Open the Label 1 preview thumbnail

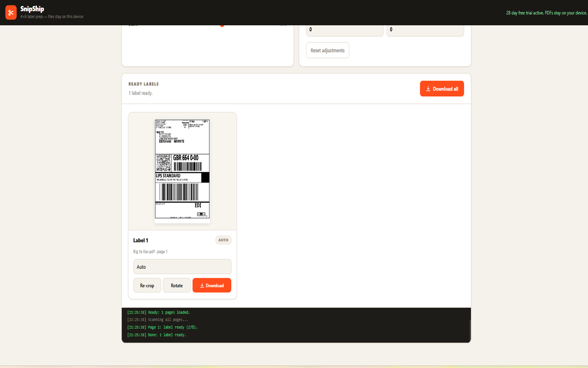[x=182, y=171]
